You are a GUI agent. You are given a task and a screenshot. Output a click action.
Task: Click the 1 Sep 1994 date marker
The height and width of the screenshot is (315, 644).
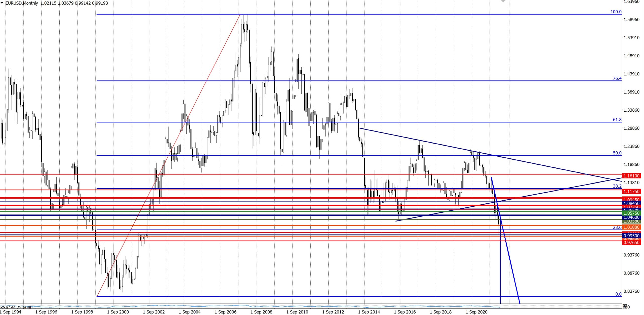point(11,312)
